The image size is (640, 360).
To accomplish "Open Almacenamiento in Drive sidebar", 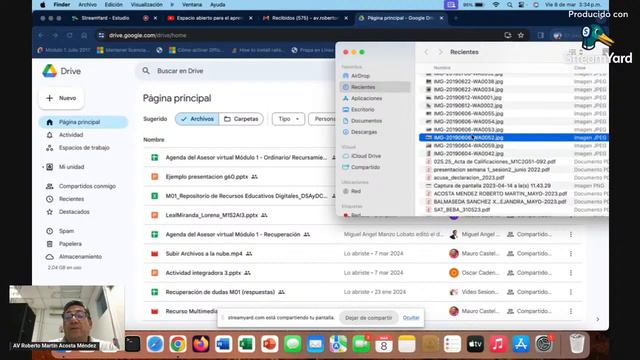I will point(80,257).
